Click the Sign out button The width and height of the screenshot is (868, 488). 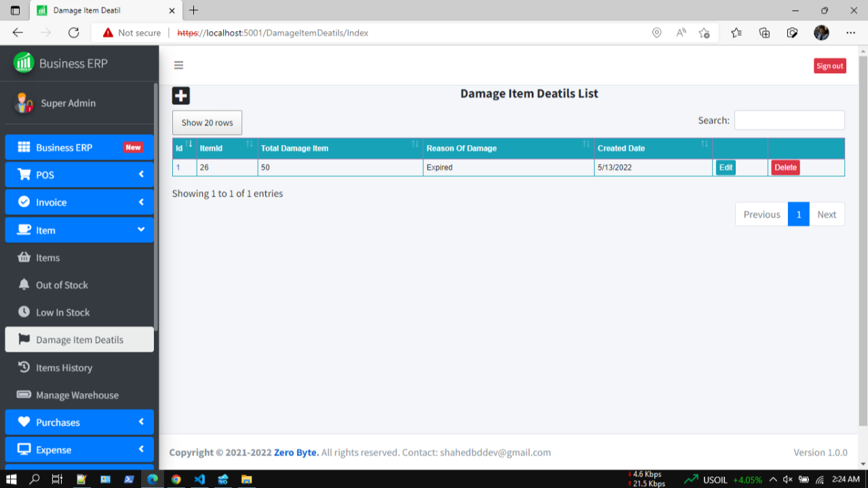[829, 65]
